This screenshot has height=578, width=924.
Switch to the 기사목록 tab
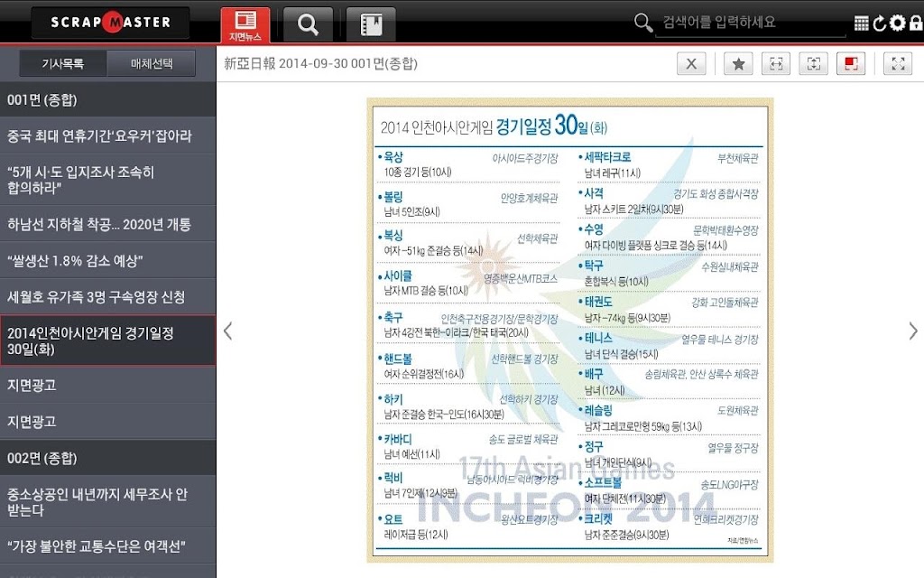click(x=63, y=64)
